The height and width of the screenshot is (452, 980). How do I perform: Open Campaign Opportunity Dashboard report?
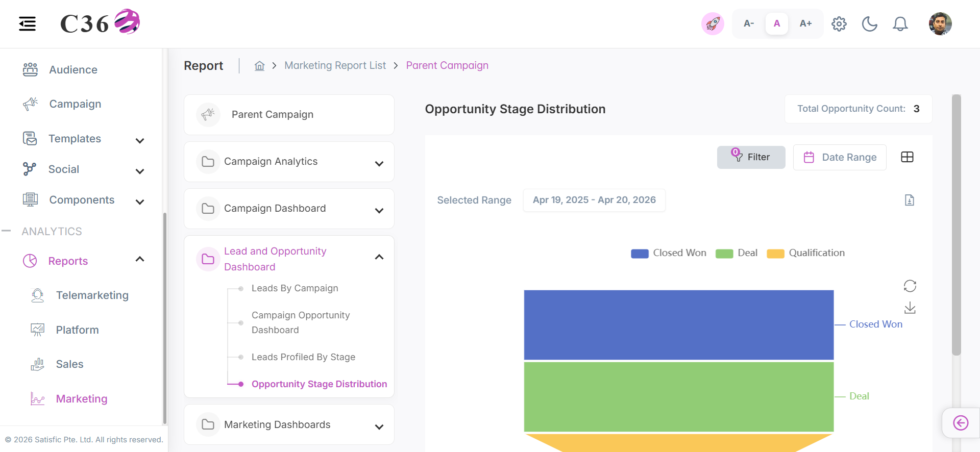pyautogui.click(x=301, y=322)
